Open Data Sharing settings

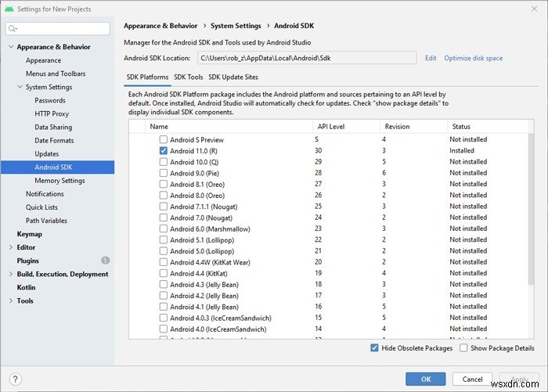[53, 127]
